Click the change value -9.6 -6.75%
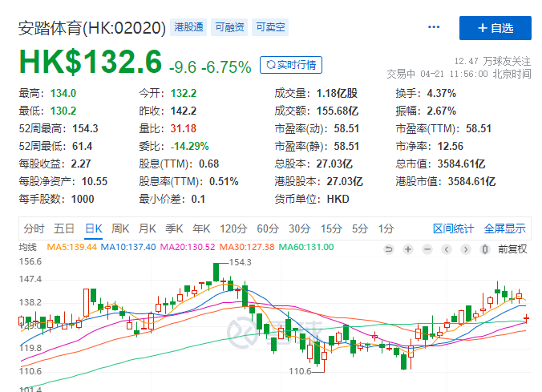Screen dimensions: 542x392 click(210, 67)
